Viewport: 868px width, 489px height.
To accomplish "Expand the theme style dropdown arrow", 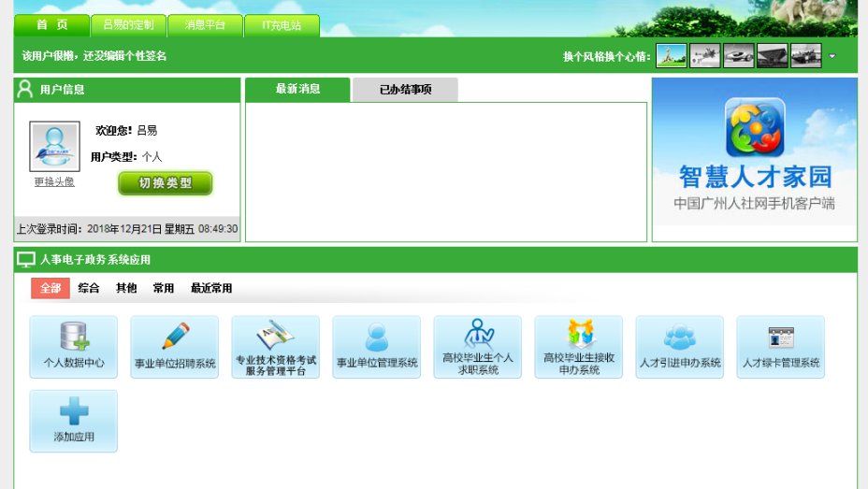I will point(832,56).
